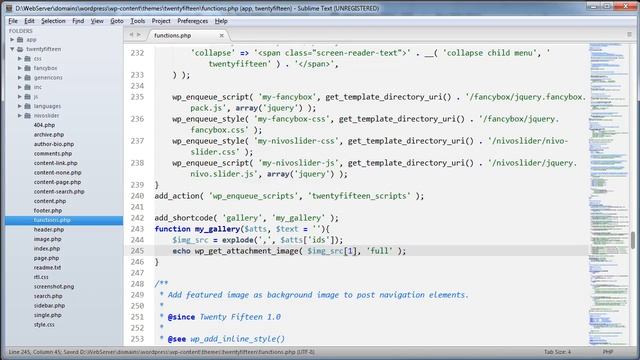Click the minimap code preview
This screenshot has height=360, width=640.
(609, 194)
